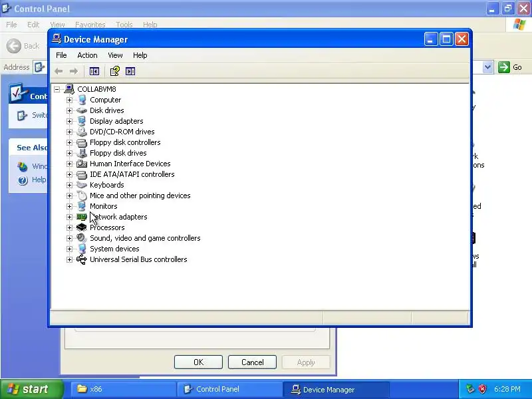
Task: Open the Device Manager Help menu
Action: pos(140,55)
